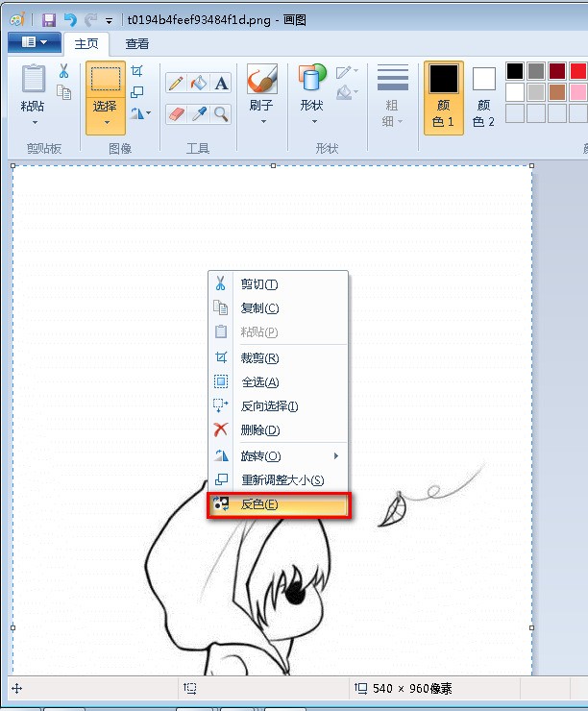Screen dimensions: 588x711
Task: Open the blue Paint file menu button
Action: click(35, 42)
